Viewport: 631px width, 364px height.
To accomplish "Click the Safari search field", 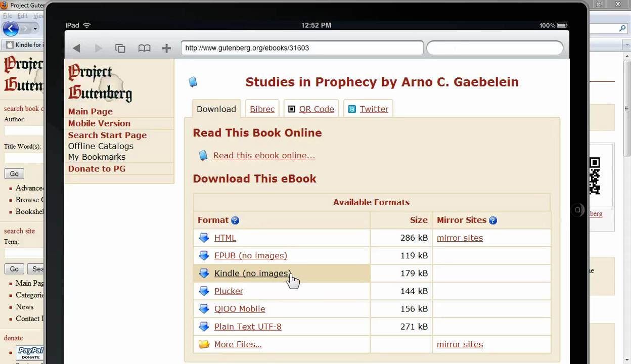I will coord(494,48).
